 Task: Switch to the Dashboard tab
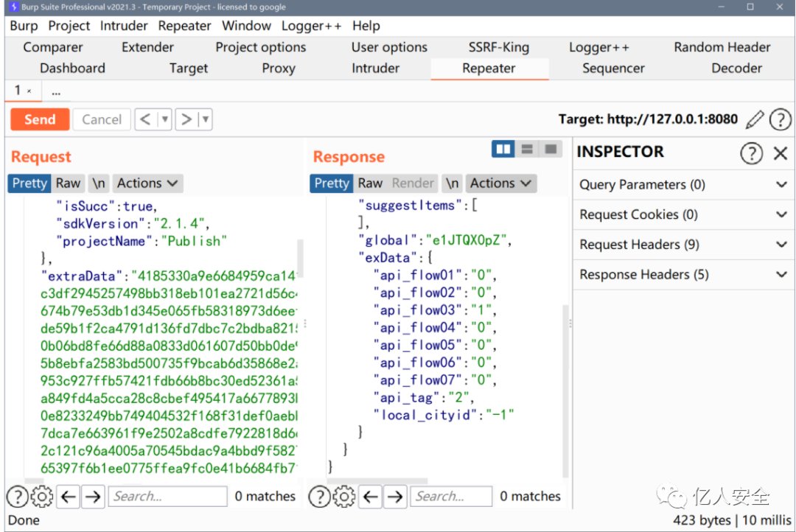coord(72,69)
